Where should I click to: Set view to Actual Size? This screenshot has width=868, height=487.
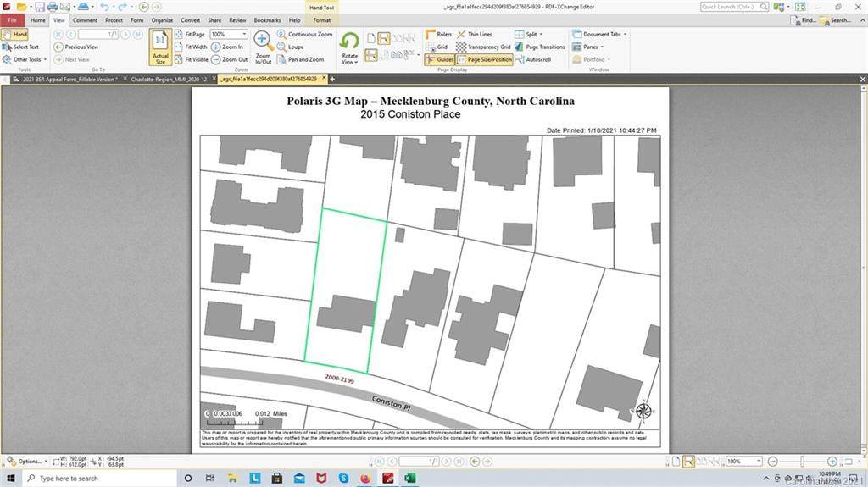[160, 47]
